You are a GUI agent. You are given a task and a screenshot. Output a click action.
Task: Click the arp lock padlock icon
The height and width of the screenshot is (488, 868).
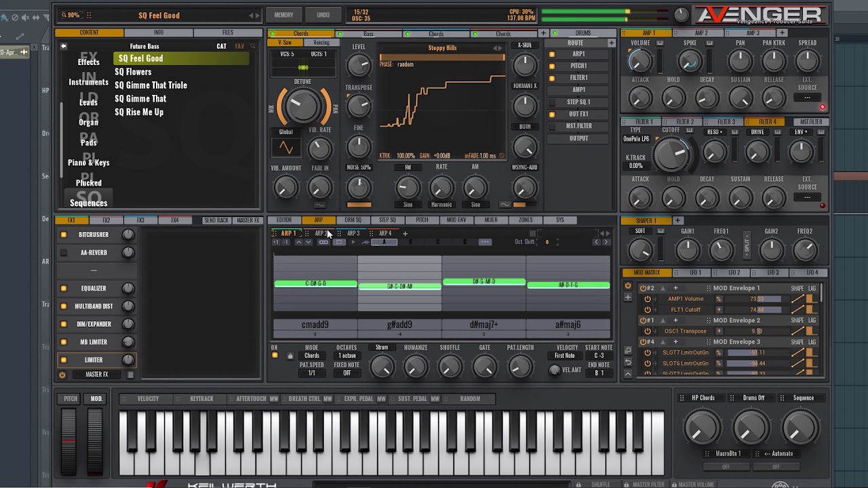[x=290, y=356]
